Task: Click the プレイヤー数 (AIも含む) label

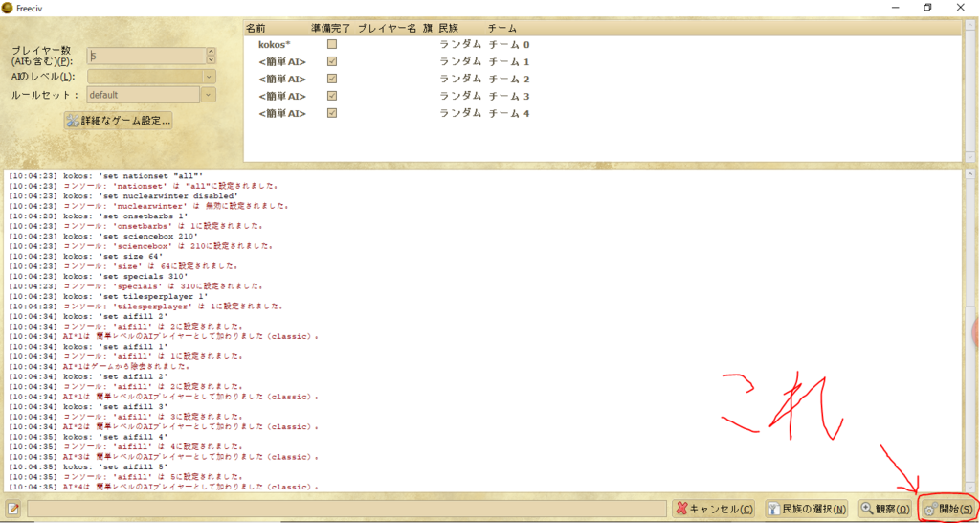Action: click(x=42, y=55)
